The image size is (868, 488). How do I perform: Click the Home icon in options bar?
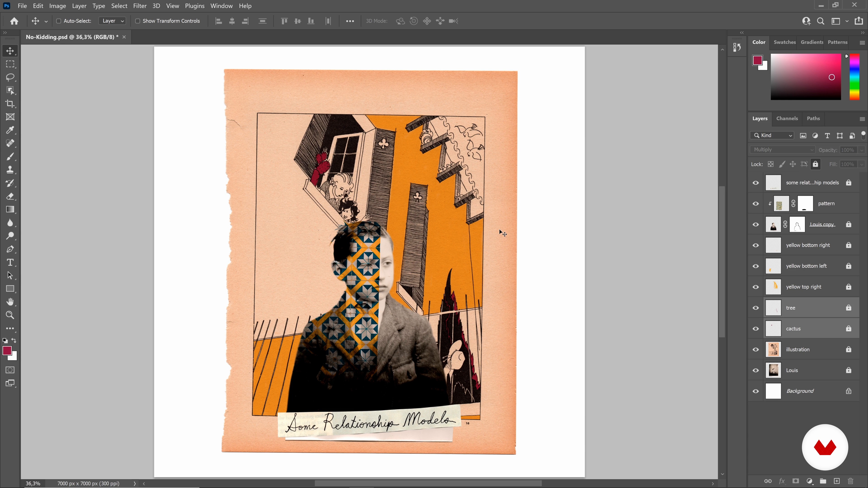coord(14,21)
